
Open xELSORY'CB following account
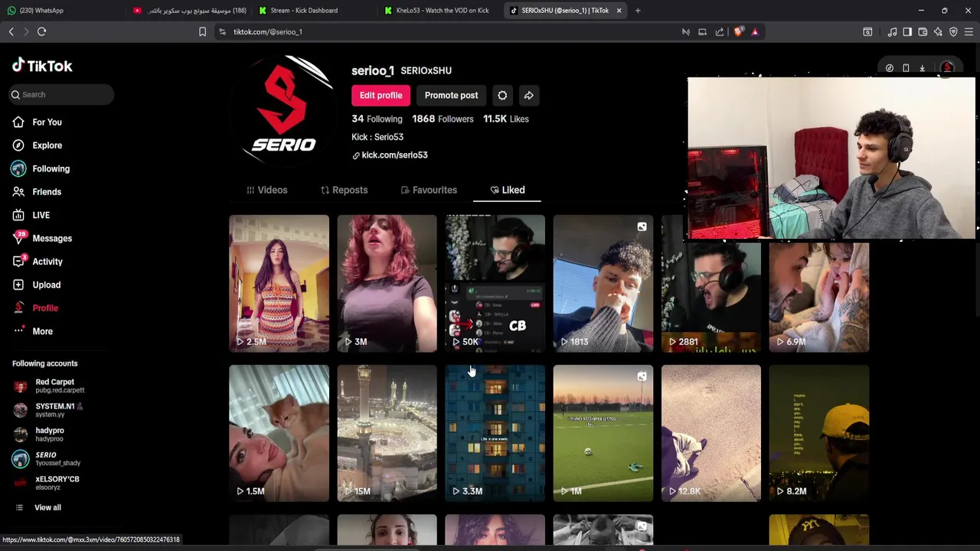47,483
